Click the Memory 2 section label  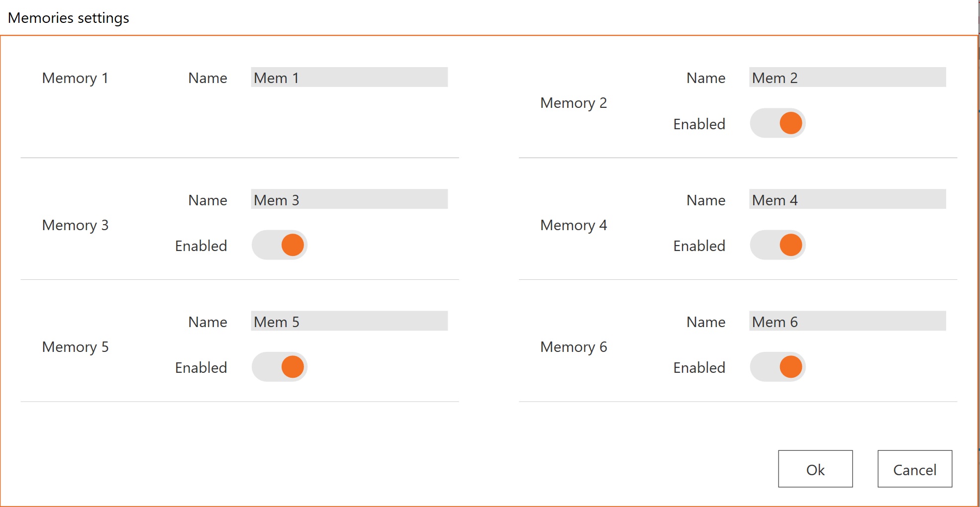(574, 103)
